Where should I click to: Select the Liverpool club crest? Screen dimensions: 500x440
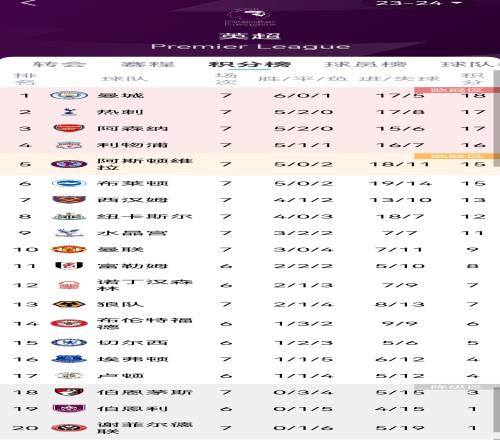click(69, 145)
